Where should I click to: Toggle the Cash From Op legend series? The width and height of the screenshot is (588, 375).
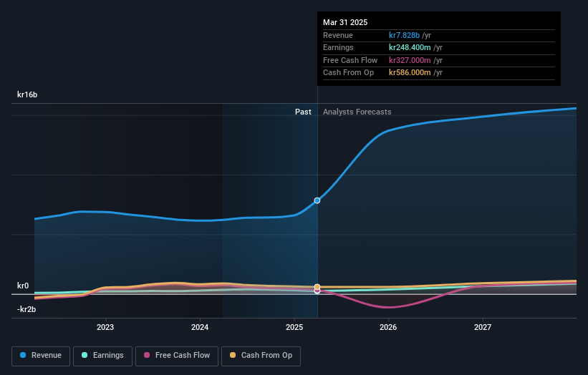coord(261,356)
